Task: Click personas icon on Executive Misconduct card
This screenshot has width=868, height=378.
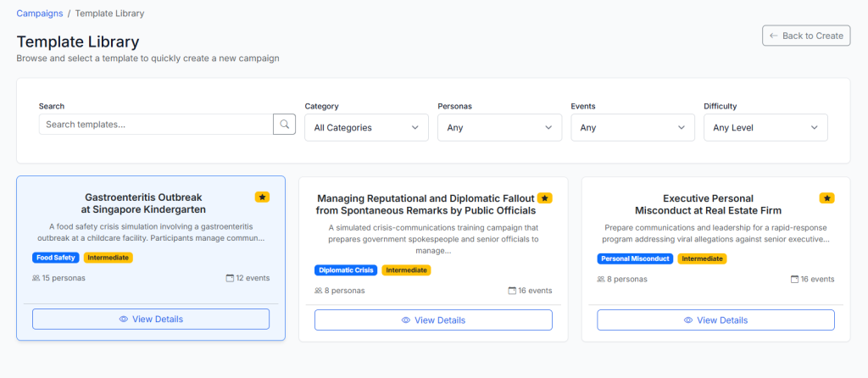Action: 601,279
